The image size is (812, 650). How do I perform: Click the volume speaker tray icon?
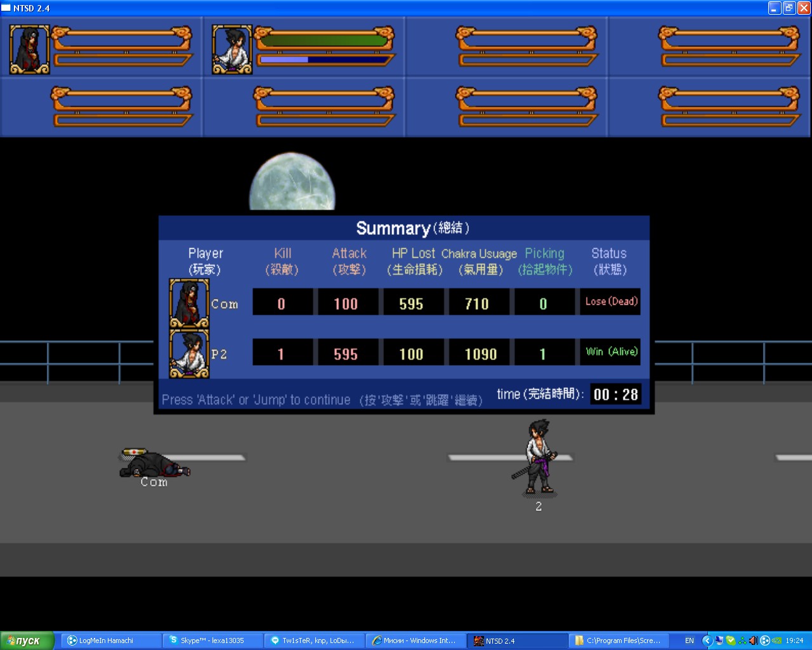753,640
